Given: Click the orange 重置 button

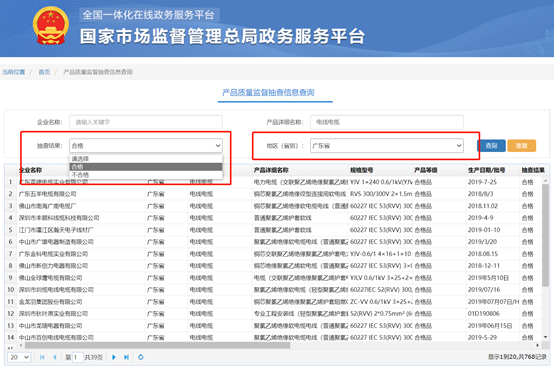Looking at the screenshot, I should (x=521, y=146).
